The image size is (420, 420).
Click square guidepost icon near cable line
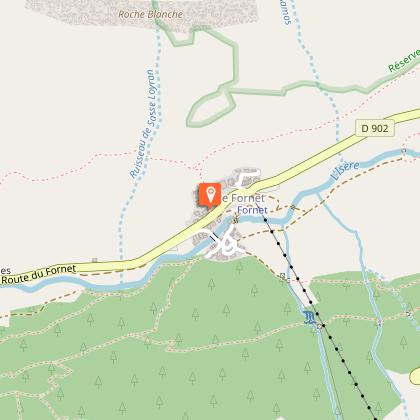coord(283,275)
